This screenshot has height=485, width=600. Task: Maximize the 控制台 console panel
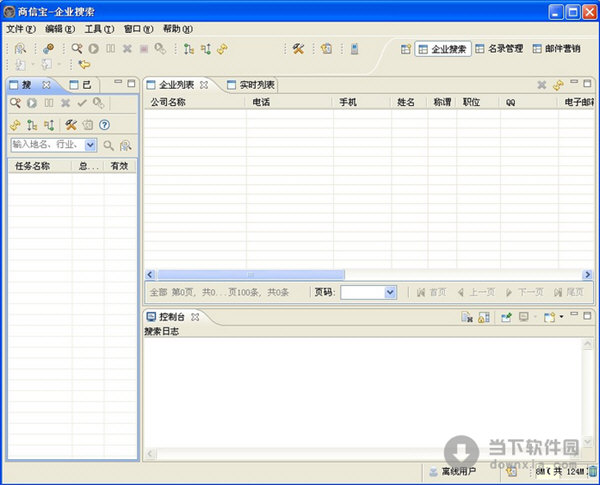[x=587, y=315]
